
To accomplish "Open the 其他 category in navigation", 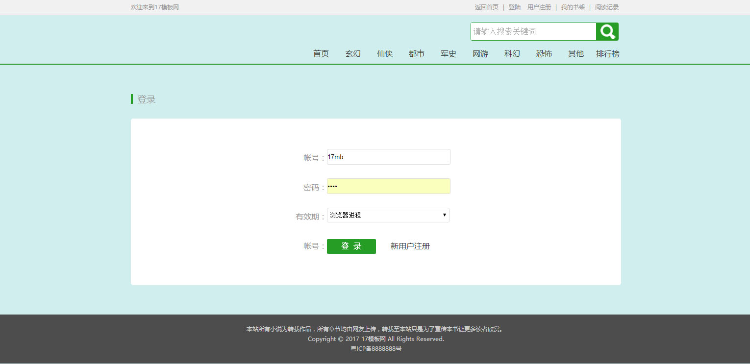I will point(575,54).
